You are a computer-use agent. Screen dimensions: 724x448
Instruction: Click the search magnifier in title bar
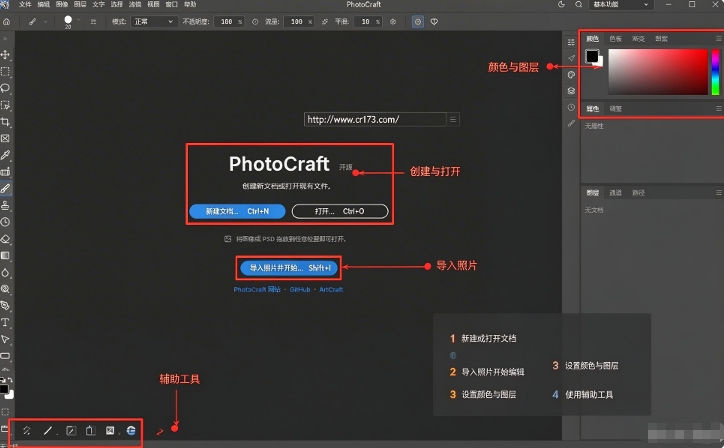point(579,5)
